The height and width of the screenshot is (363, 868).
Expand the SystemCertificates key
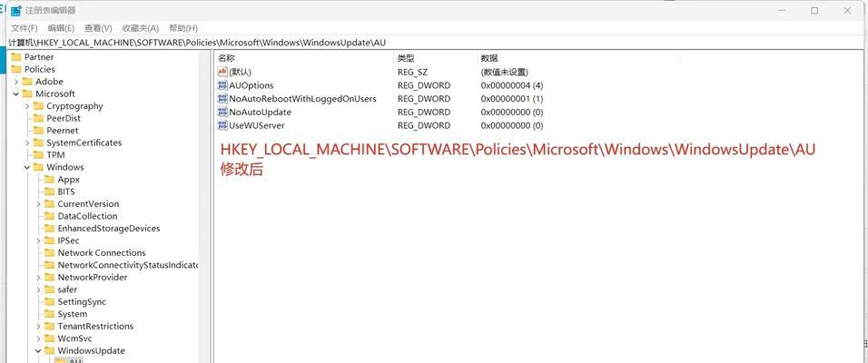coord(27,142)
